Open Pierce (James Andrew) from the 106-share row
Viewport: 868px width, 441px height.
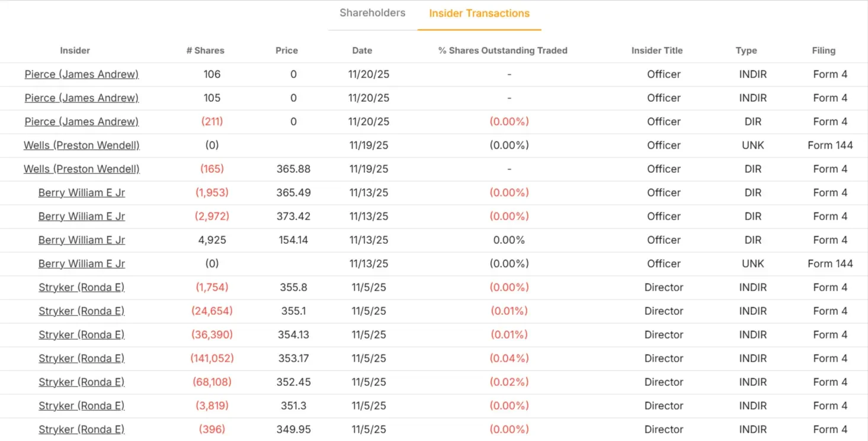click(81, 74)
